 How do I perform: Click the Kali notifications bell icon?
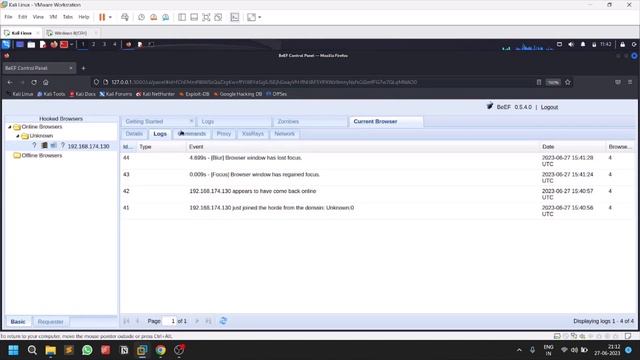coord(583,44)
